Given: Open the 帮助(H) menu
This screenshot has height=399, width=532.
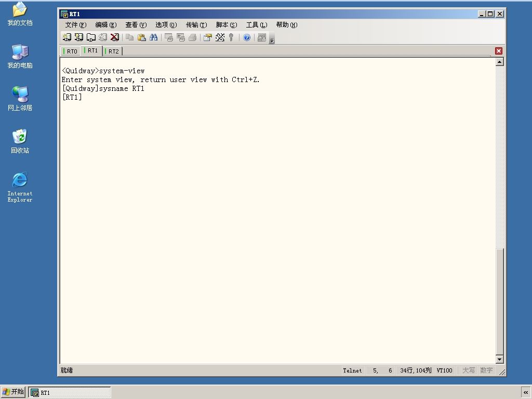Looking at the screenshot, I should pyautogui.click(x=287, y=25).
